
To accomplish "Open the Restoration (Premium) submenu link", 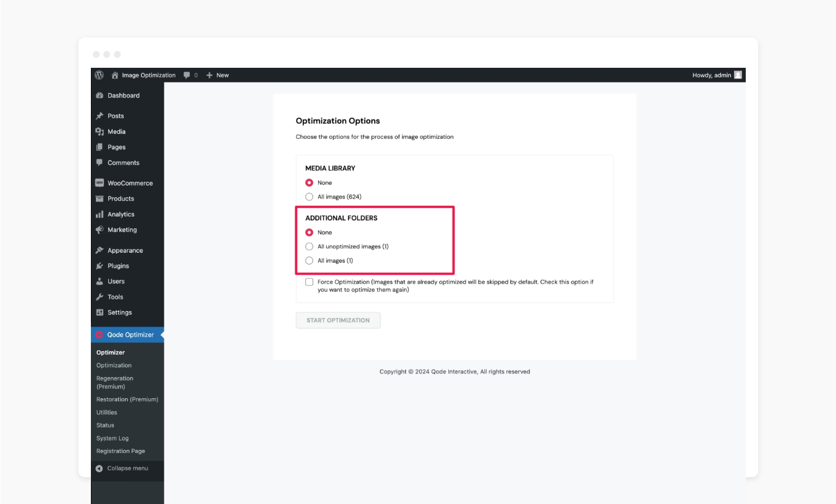I will tap(127, 399).
